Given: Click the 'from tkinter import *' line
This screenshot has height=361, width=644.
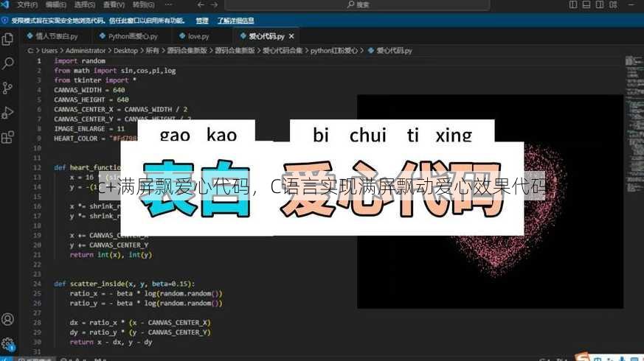Looking at the screenshot, I should pos(95,80).
